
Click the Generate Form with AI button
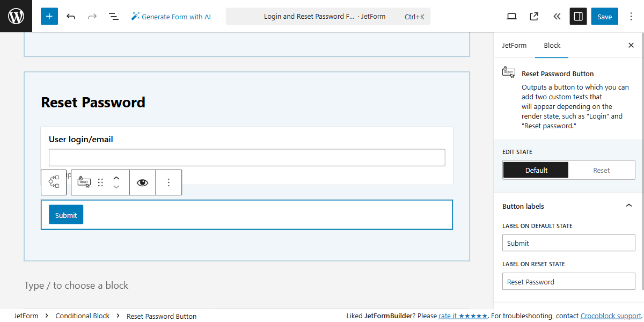(171, 16)
